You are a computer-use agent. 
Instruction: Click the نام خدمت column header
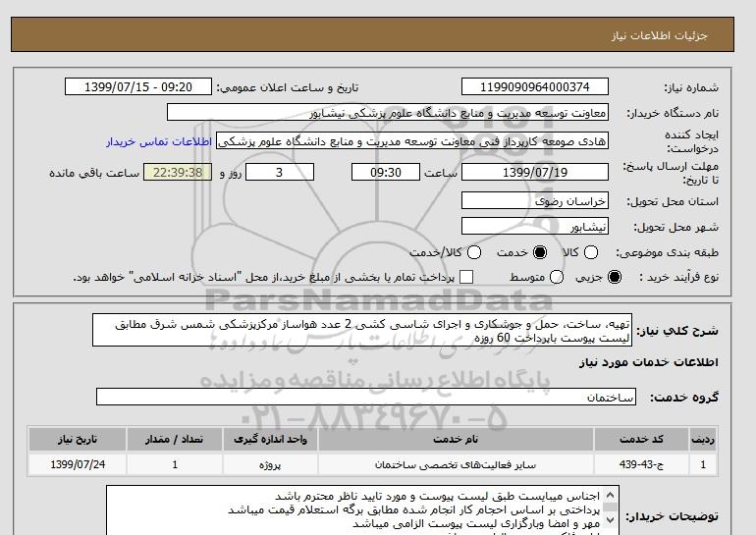point(456,439)
